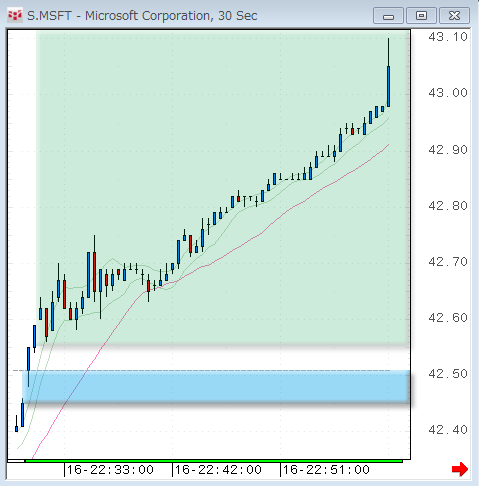Minimize the S.MSFT chart window

tap(388, 16)
